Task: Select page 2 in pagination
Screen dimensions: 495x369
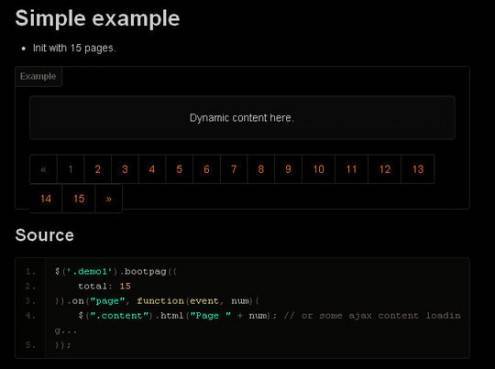Action: [98, 169]
